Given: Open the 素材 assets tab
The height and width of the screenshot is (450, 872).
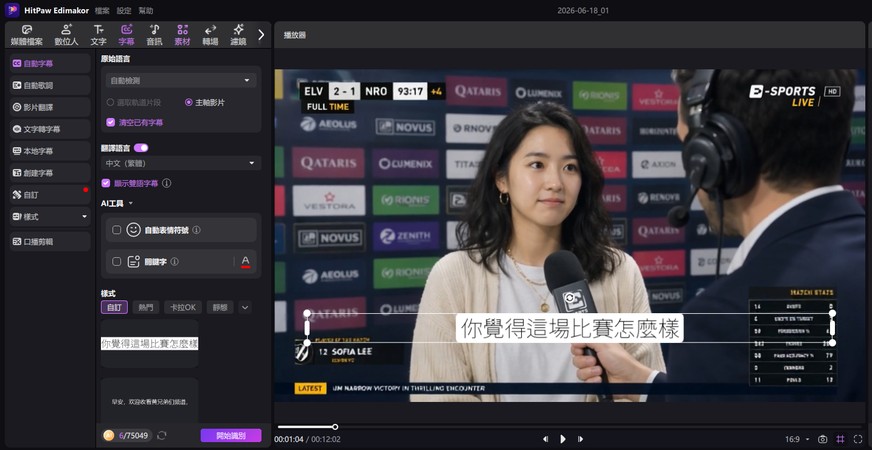Looking at the screenshot, I should (182, 35).
